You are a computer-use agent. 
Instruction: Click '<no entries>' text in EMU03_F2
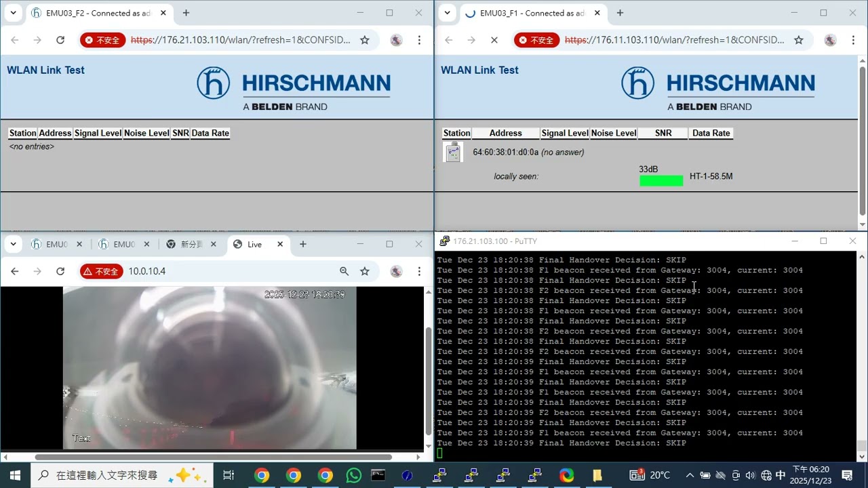(x=31, y=146)
